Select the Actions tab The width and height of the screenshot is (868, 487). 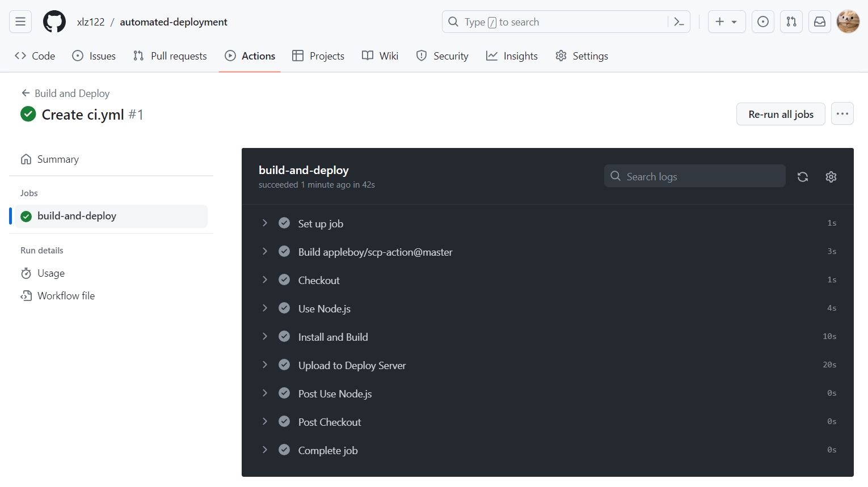pyautogui.click(x=250, y=56)
